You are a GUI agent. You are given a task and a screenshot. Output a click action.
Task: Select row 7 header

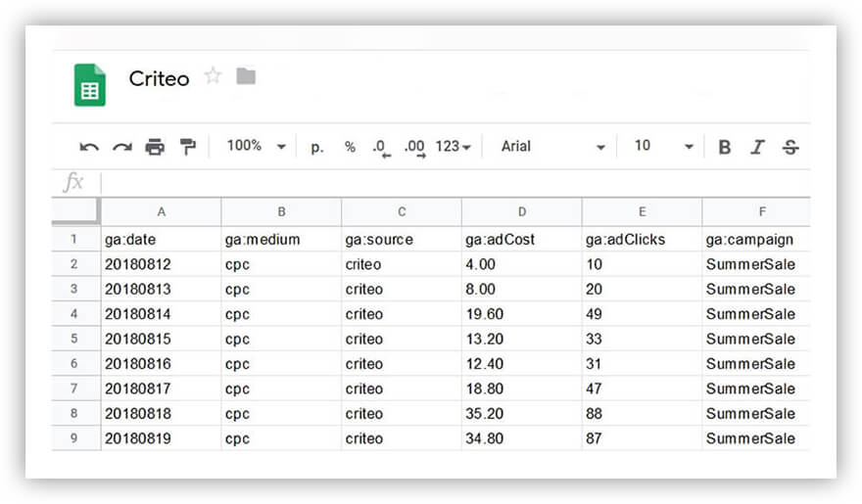point(73,389)
